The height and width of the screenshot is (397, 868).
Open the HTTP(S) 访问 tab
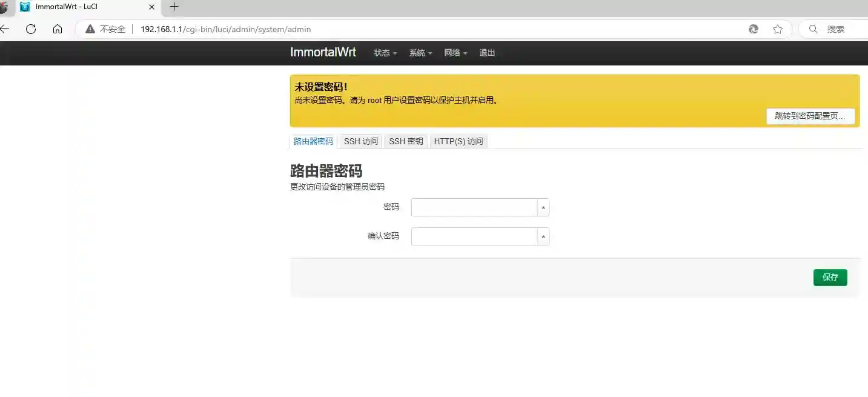[x=459, y=141]
